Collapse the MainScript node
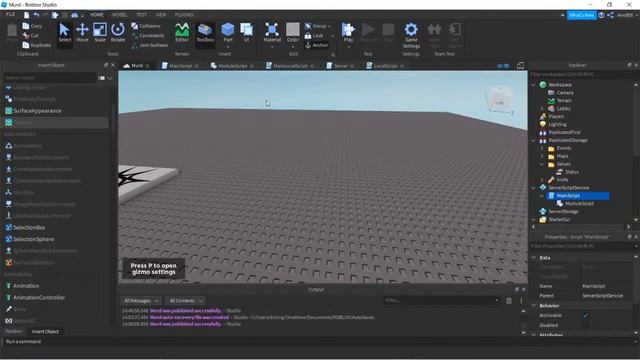 tap(542, 196)
